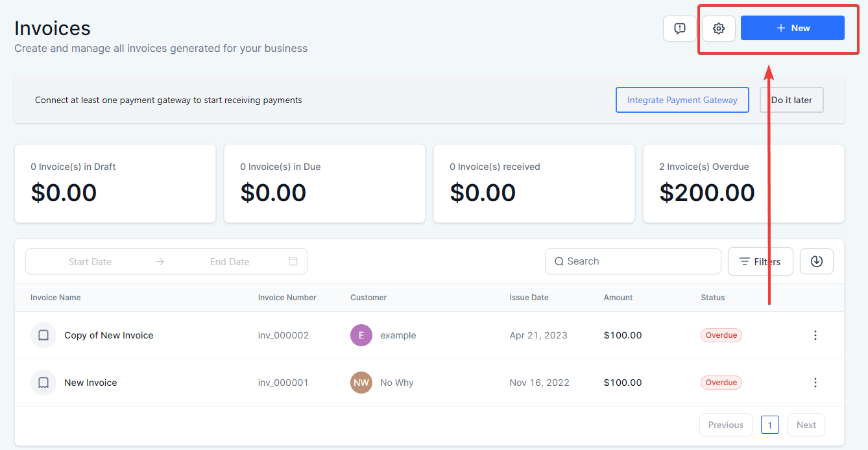Open the customer named example
The height and width of the screenshot is (450, 868).
coord(398,335)
